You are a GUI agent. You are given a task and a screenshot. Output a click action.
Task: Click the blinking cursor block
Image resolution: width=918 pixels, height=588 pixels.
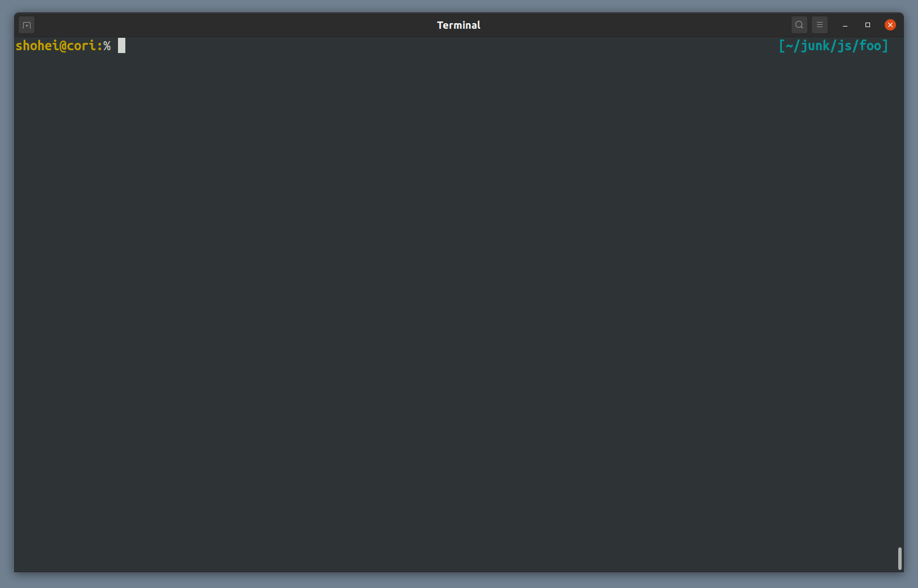(x=120, y=46)
